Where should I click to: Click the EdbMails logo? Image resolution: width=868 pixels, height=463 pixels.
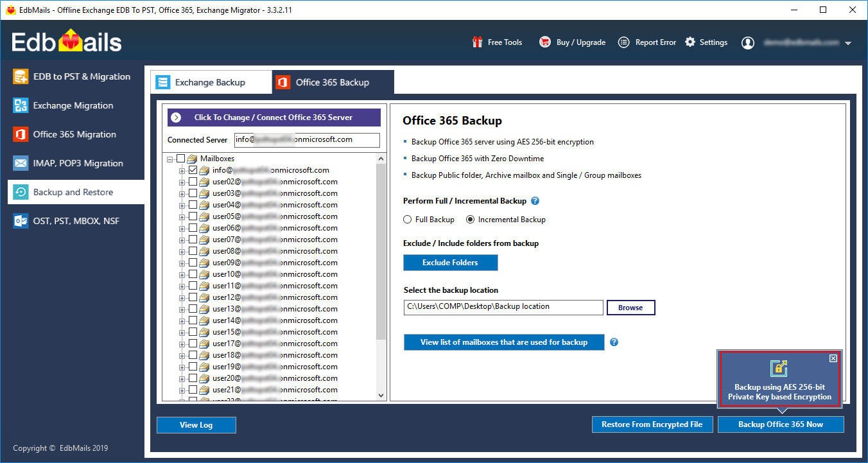pyautogui.click(x=67, y=42)
